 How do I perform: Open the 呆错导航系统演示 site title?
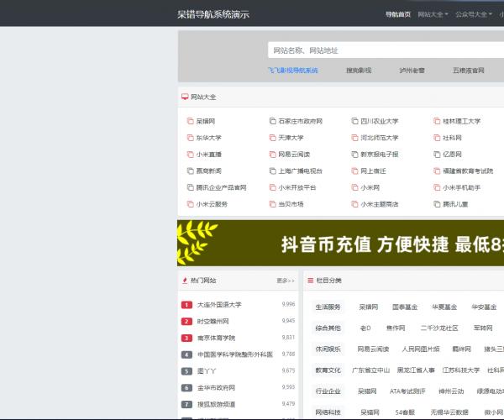pyautogui.click(x=213, y=14)
